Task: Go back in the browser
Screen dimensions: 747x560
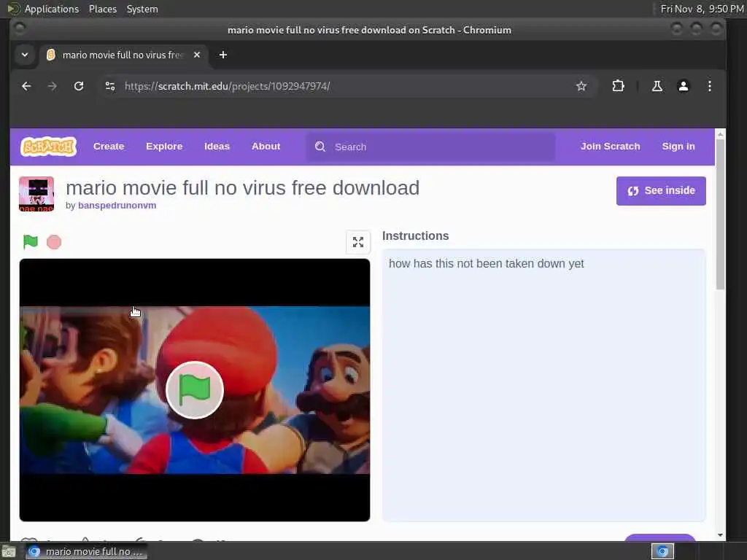Action: tap(26, 86)
